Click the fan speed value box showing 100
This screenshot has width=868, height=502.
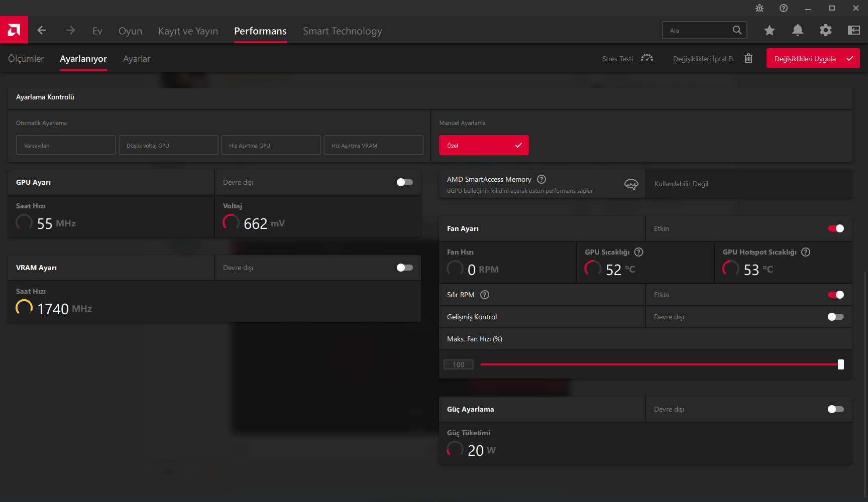(x=459, y=364)
